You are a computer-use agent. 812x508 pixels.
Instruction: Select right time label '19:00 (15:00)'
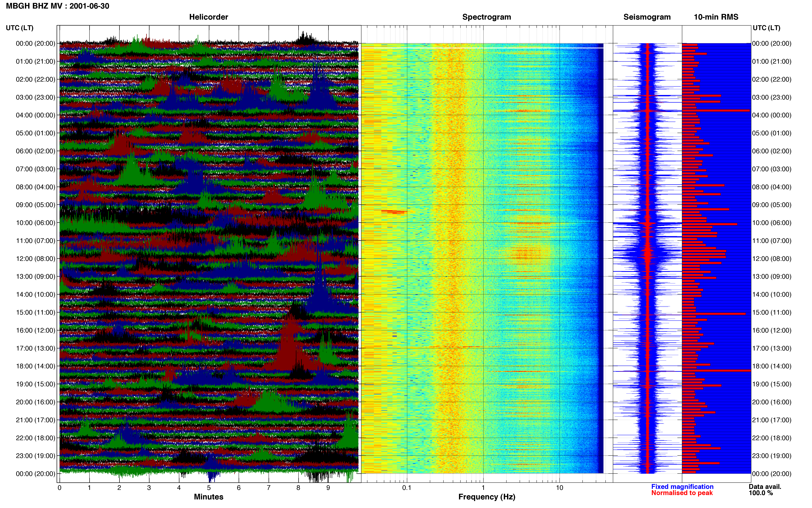click(x=772, y=384)
